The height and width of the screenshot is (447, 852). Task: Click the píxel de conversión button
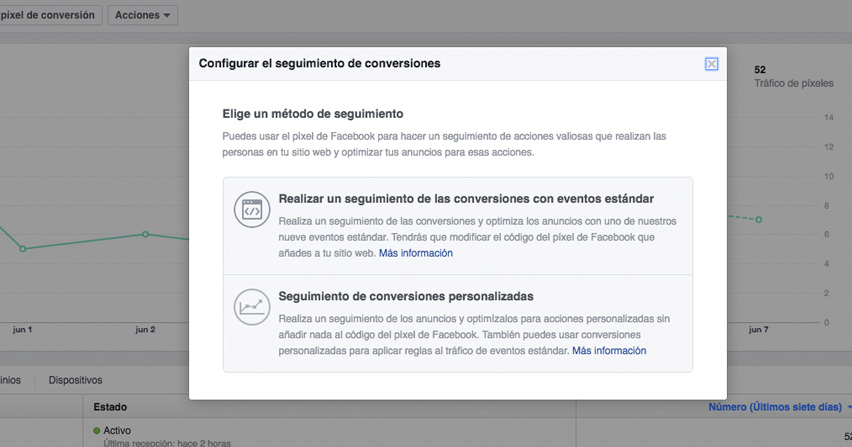(x=50, y=15)
